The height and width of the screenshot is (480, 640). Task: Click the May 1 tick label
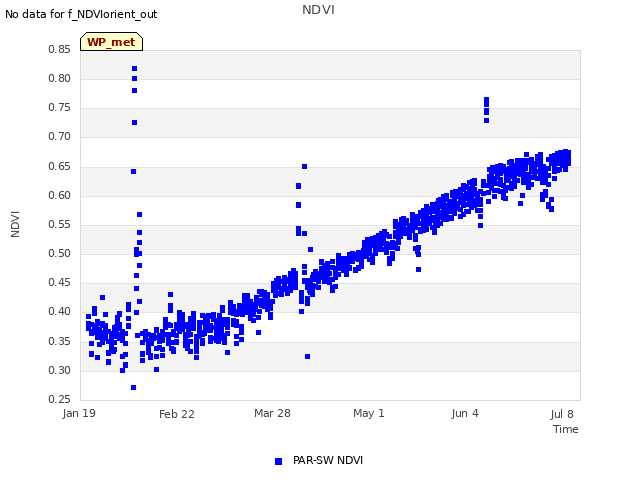tap(369, 413)
